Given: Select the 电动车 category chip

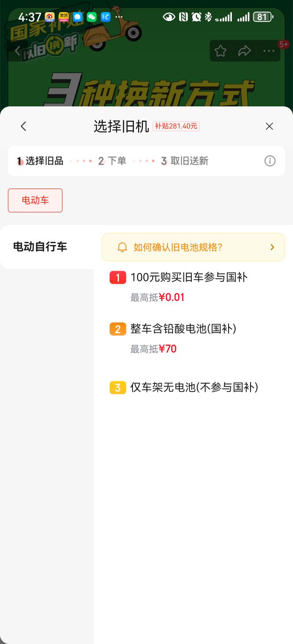Looking at the screenshot, I should tap(35, 200).
